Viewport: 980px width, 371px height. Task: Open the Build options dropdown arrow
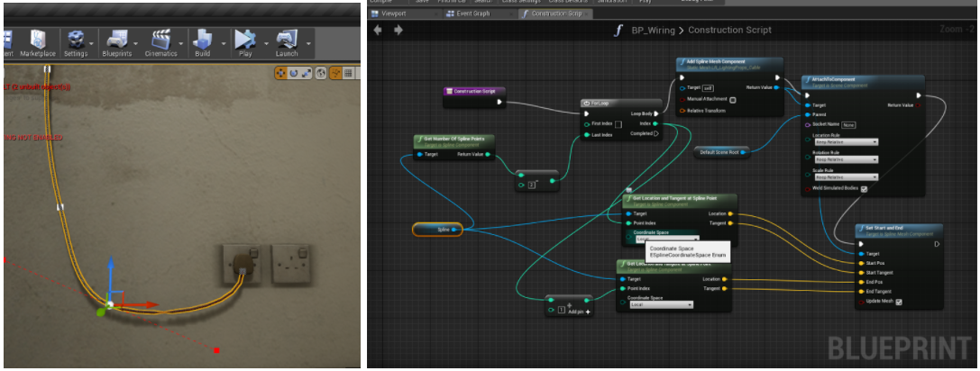point(224,44)
